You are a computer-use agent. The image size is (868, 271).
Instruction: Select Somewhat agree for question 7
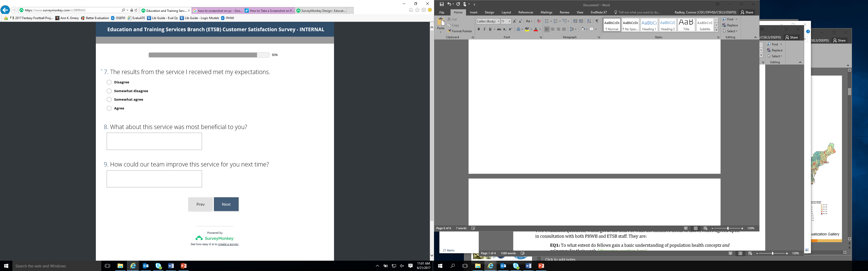tap(109, 99)
